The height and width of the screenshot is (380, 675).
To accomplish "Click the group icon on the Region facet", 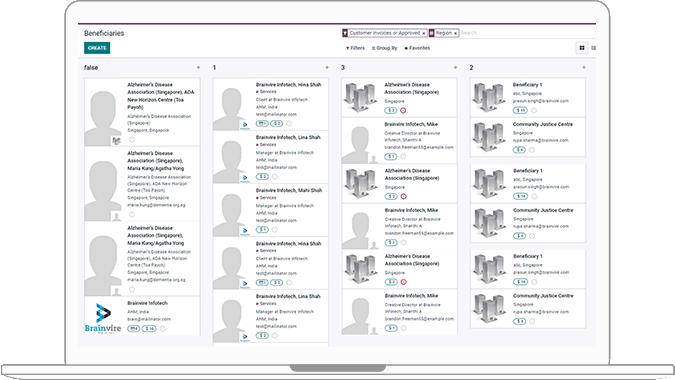I will point(432,33).
